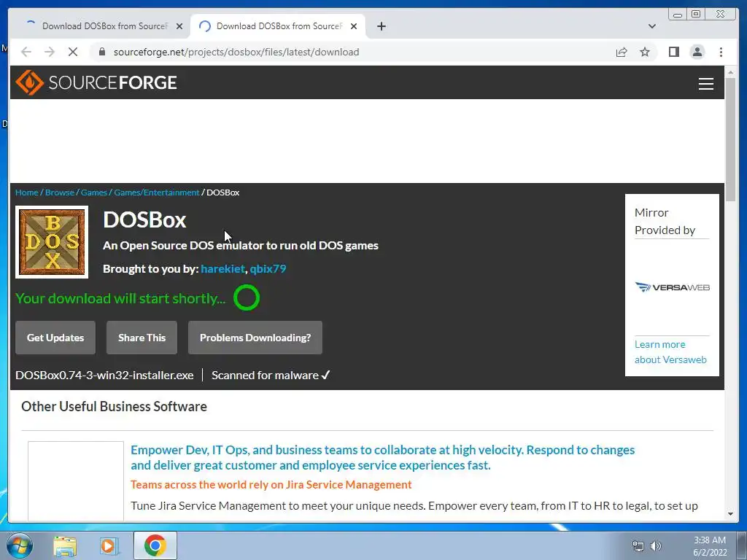Visit harekiet's profile link

222,268
